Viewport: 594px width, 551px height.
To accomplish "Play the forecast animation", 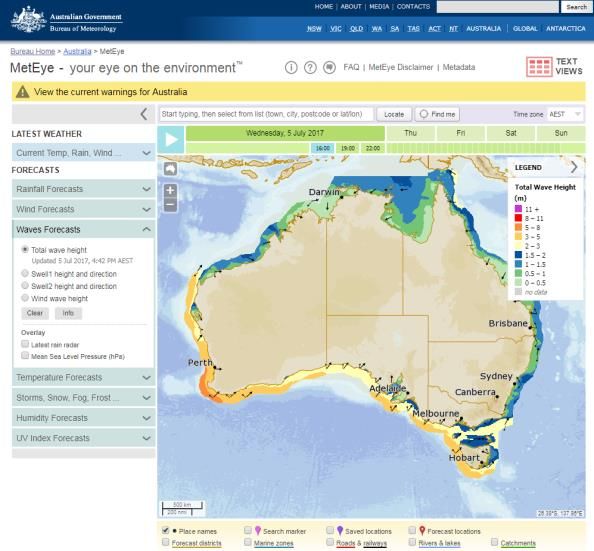I will [x=171, y=139].
